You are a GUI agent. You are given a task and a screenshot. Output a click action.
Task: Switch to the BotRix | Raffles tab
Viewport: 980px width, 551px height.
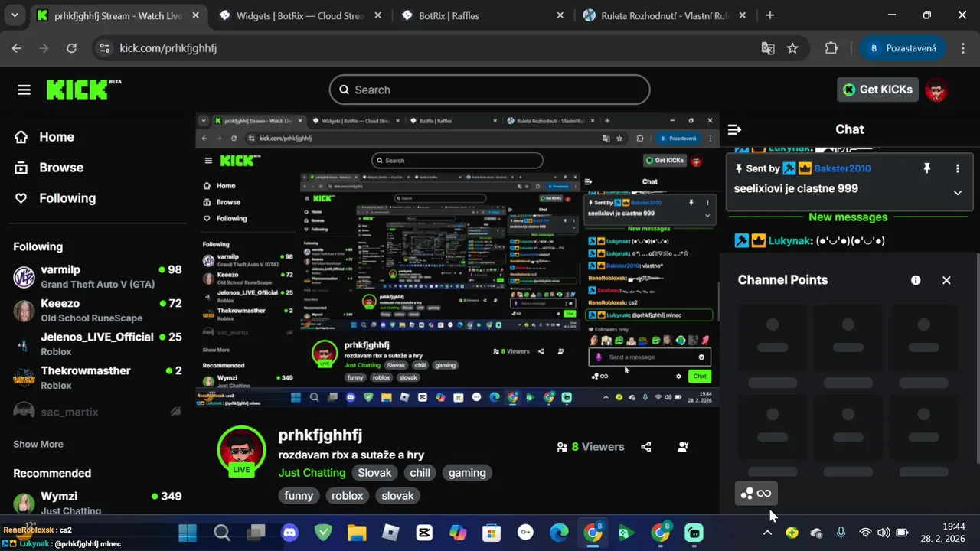[x=482, y=15]
